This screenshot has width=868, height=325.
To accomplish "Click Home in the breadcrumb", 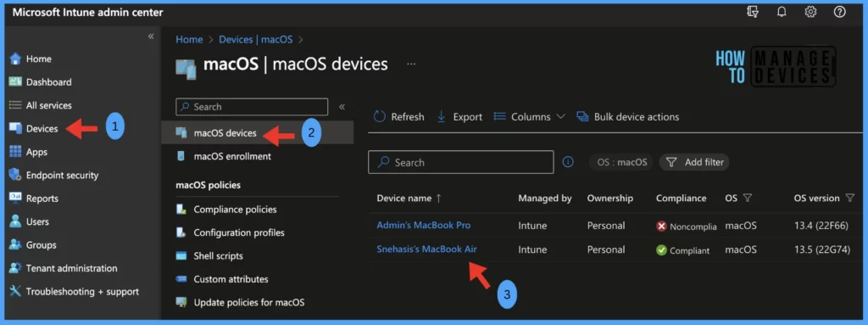I will (189, 39).
